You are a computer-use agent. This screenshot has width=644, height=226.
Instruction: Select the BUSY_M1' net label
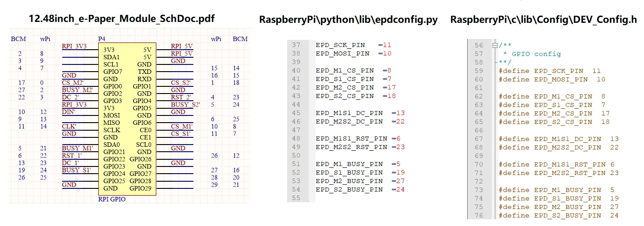[x=77, y=148]
